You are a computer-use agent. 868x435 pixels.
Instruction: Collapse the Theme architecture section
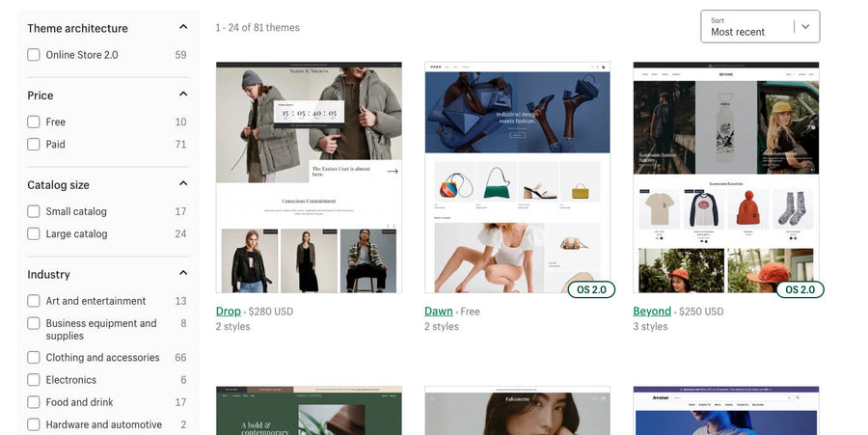pyautogui.click(x=183, y=27)
